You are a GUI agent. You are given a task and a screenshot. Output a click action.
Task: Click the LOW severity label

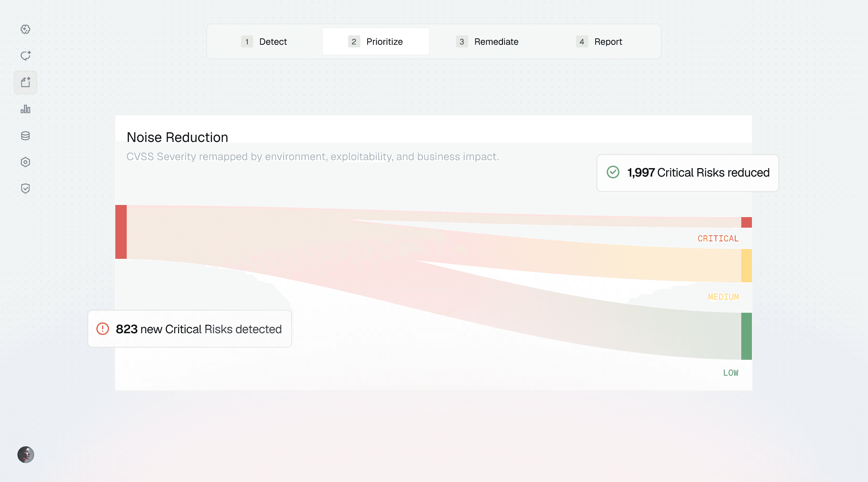731,373
